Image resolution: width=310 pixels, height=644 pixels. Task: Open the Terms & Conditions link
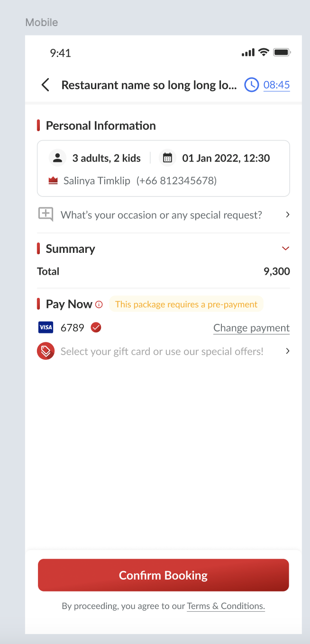click(226, 606)
